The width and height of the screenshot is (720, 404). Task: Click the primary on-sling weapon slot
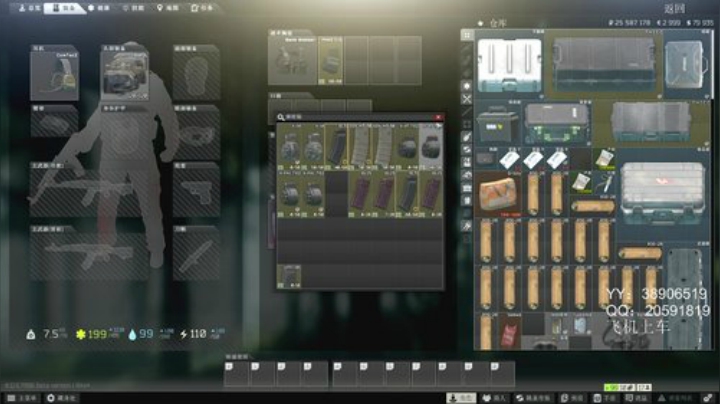click(90, 192)
